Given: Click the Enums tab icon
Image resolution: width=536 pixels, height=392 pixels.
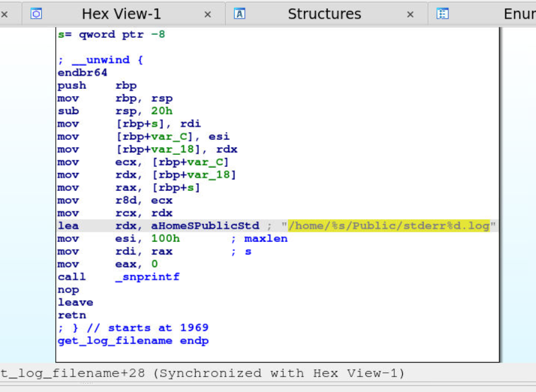Looking at the screenshot, I should click(442, 14).
